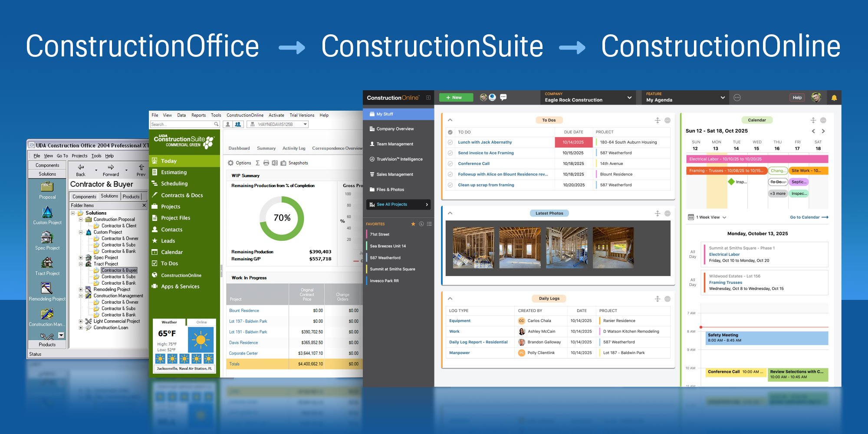
Task: Open the WAYNEDAVIS125B dropdown in ConstructionSuite
Action: tap(278, 125)
